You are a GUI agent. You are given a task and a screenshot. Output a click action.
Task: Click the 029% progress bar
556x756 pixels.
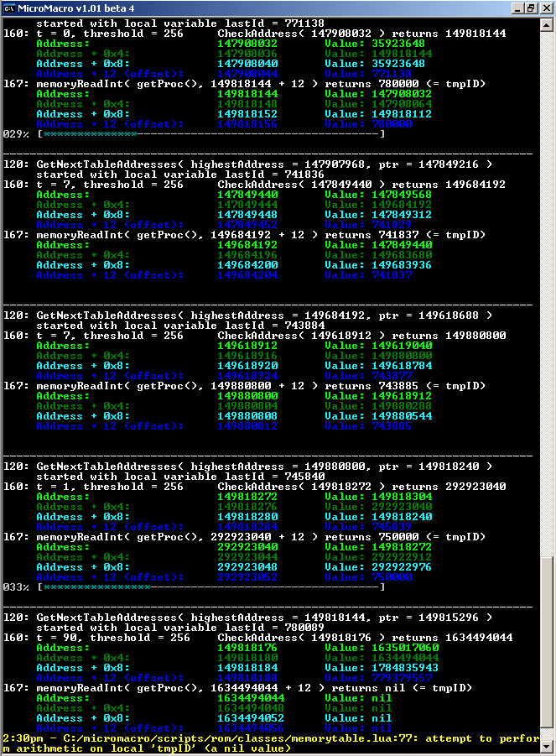tap(210, 134)
